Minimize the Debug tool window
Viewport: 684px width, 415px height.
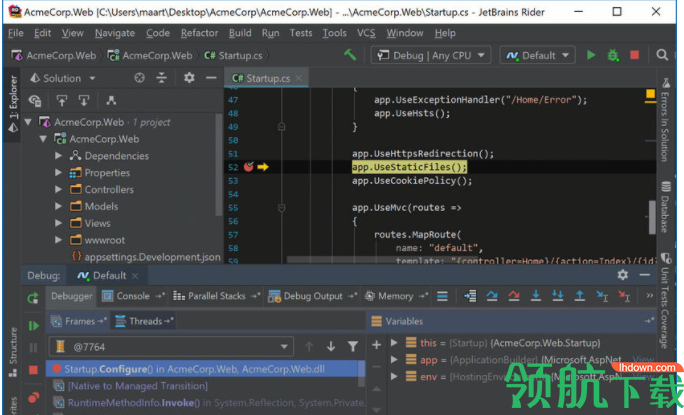click(x=645, y=274)
